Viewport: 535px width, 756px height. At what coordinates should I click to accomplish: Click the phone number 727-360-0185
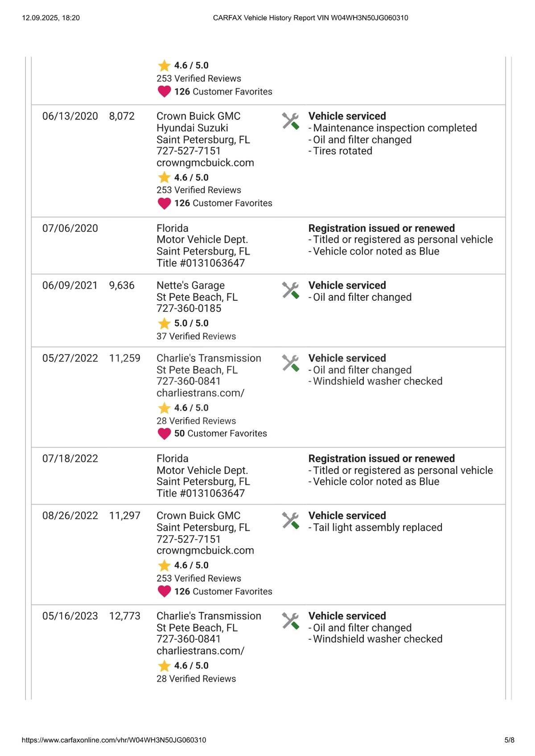(189, 308)
